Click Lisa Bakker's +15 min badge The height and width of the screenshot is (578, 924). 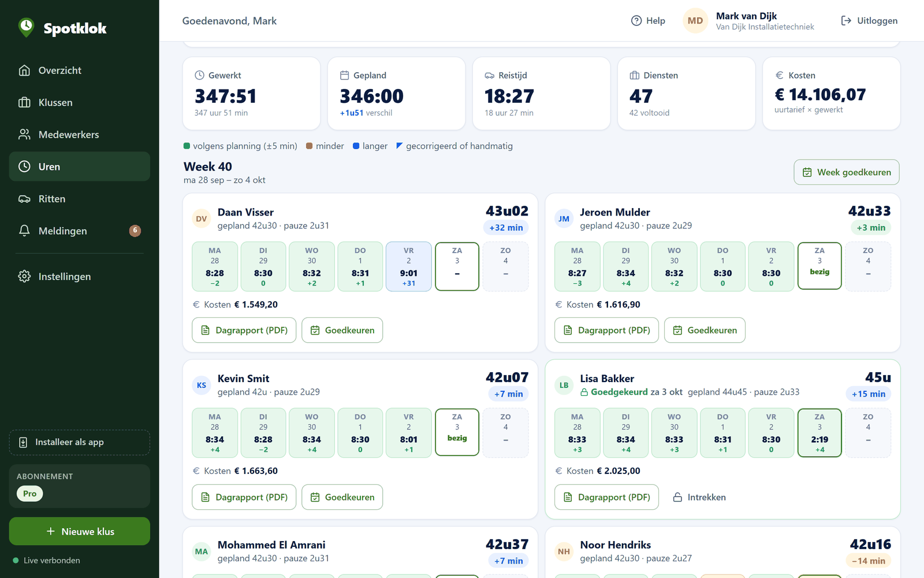[x=869, y=394]
